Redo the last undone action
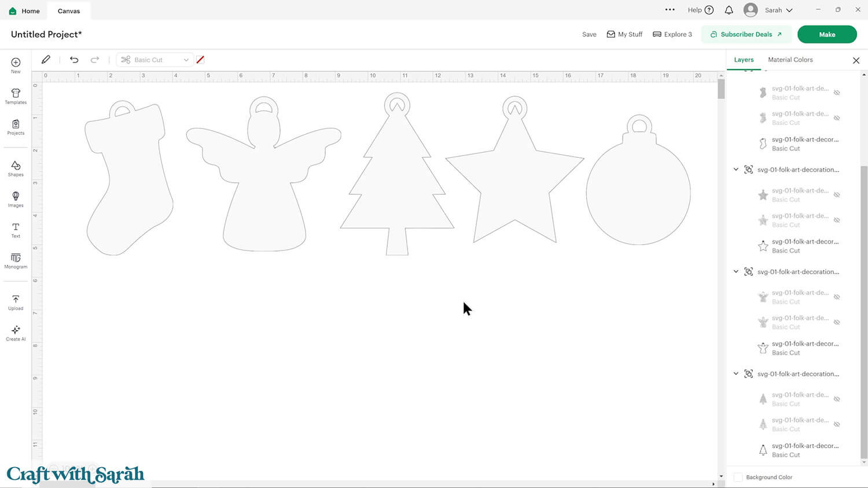 pos(95,60)
